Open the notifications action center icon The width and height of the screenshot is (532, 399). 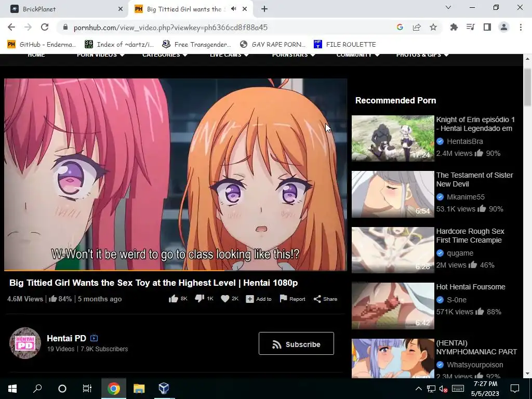(x=515, y=389)
